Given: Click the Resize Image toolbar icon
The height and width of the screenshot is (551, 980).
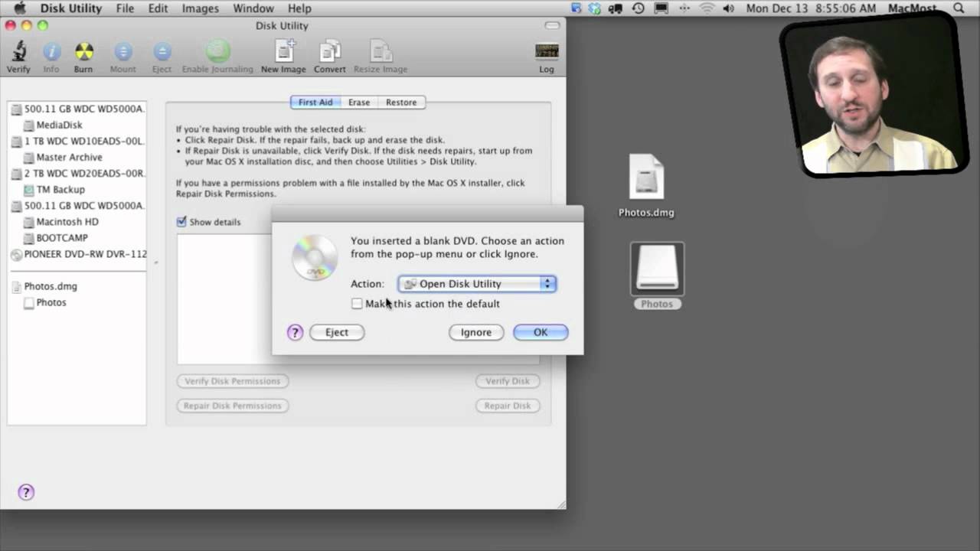Looking at the screenshot, I should pyautogui.click(x=381, y=51).
